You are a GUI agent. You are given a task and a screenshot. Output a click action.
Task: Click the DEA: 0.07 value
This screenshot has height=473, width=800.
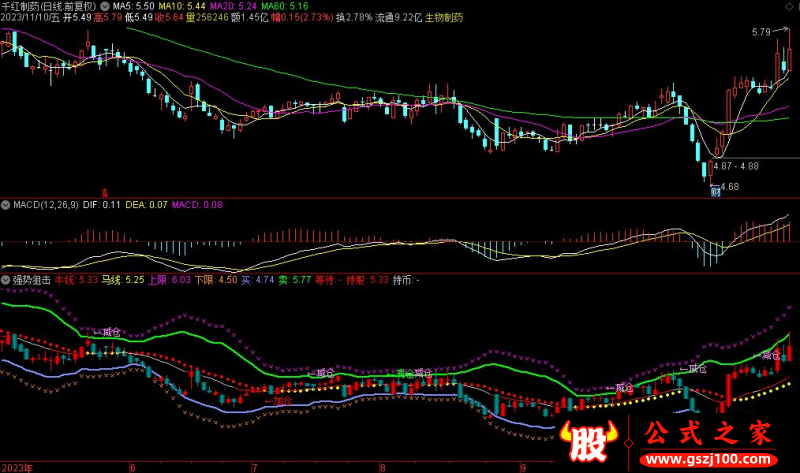(x=146, y=205)
